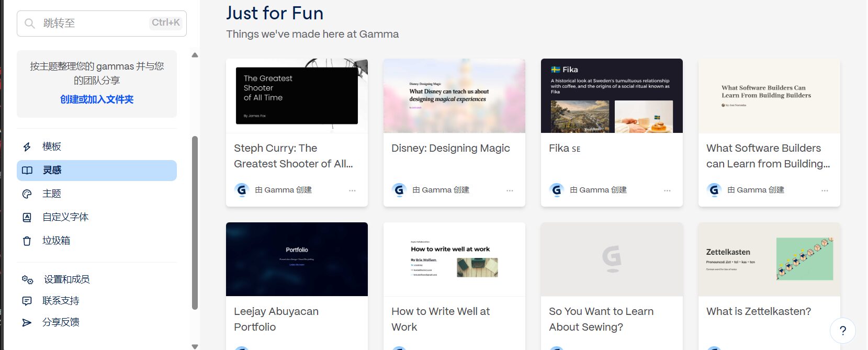Click 由 Gamma 创建 on Disney card
The height and width of the screenshot is (350, 868).
tap(441, 190)
